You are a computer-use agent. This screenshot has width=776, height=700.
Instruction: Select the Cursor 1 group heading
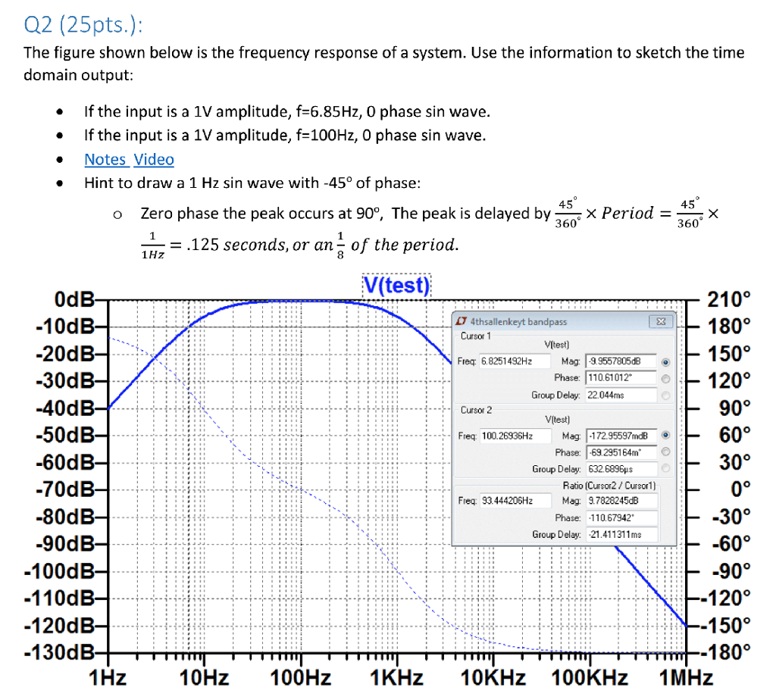(x=475, y=336)
